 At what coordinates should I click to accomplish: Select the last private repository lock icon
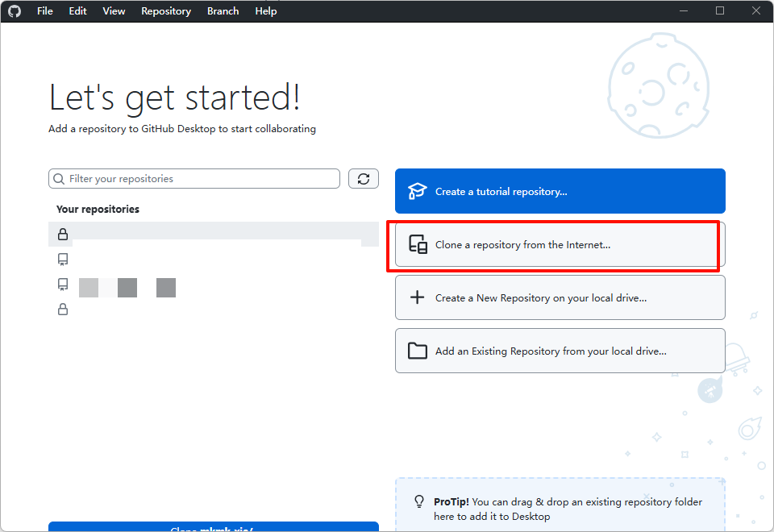pos(63,310)
